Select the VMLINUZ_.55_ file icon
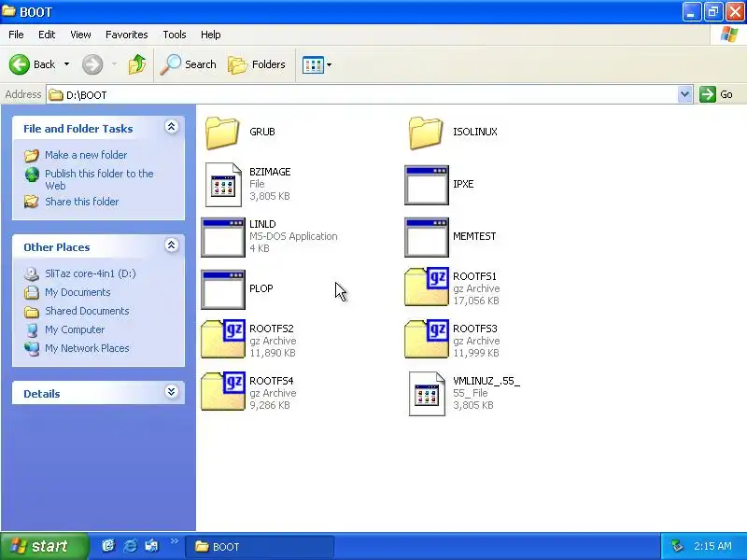The image size is (747, 560). pos(427,394)
